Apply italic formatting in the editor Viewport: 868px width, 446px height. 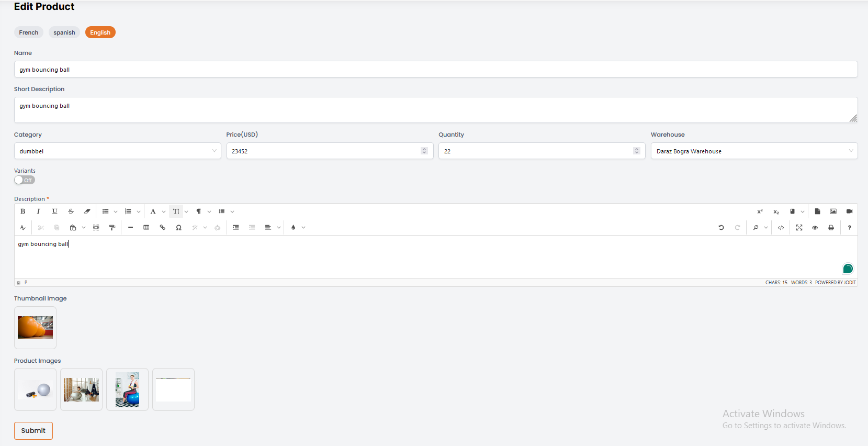[38, 211]
